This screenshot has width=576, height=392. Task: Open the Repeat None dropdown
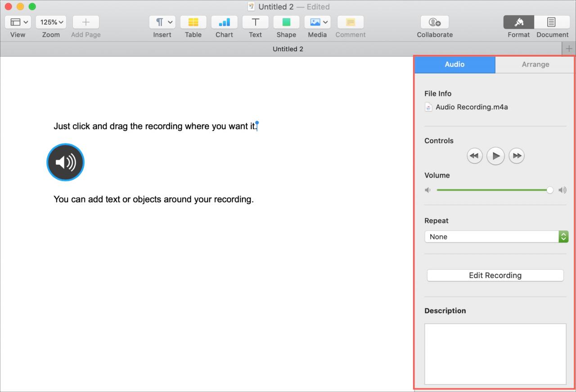click(496, 237)
